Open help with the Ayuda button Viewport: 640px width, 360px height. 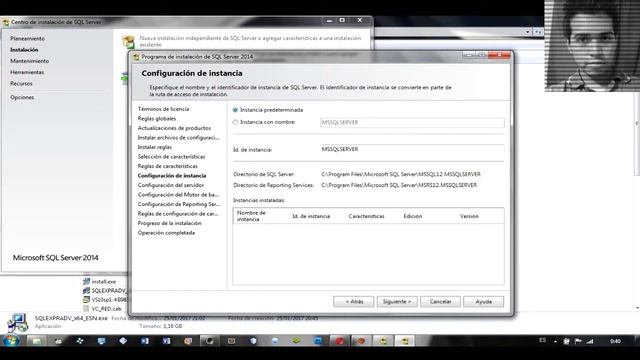point(484,302)
